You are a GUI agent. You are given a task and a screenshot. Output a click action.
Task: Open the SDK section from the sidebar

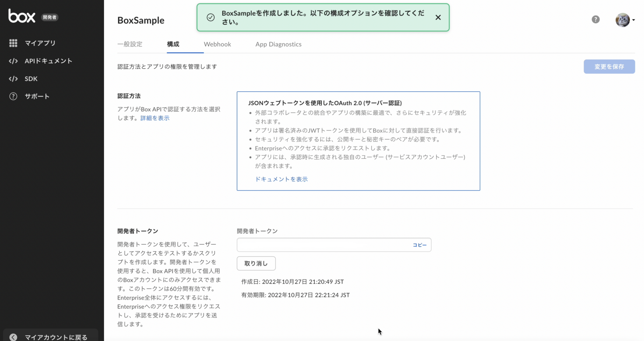pos(14,79)
